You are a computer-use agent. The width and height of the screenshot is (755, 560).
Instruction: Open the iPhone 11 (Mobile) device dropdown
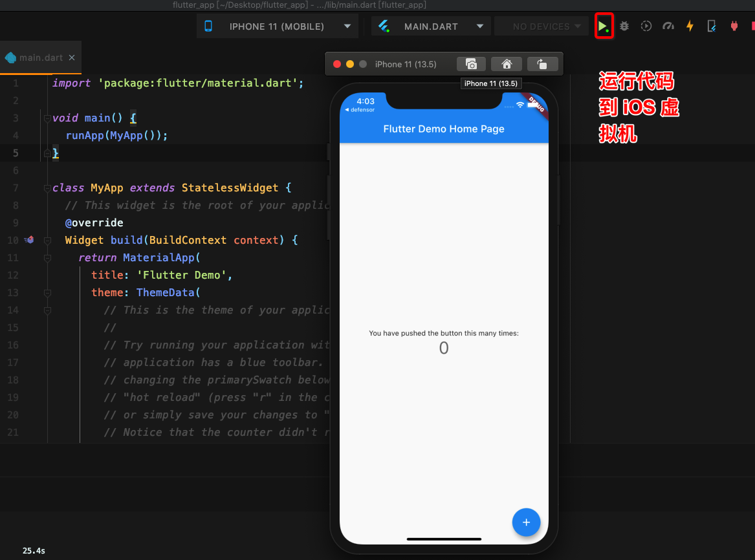point(278,27)
